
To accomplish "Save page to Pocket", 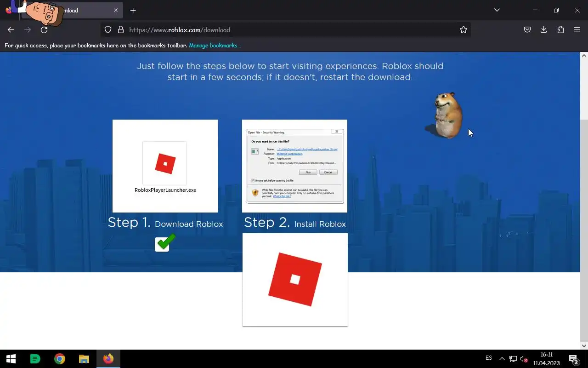I will [x=527, y=30].
